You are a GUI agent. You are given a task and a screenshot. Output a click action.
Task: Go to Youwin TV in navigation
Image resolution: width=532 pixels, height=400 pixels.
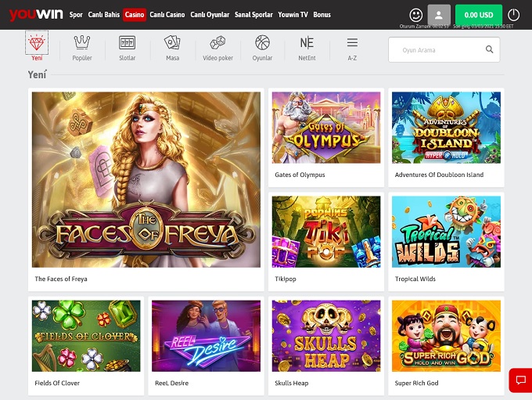point(293,15)
